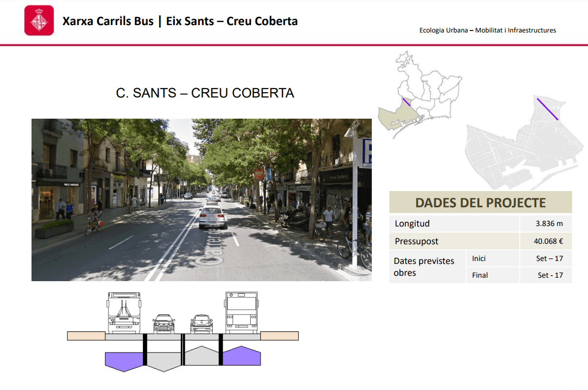Select the right car icon in diagram

202,324
